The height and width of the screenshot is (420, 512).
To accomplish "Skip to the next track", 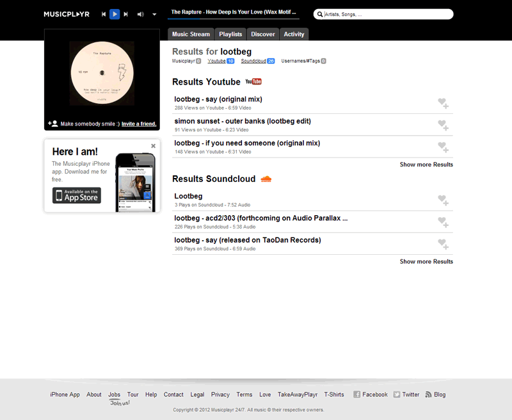I will pos(125,14).
